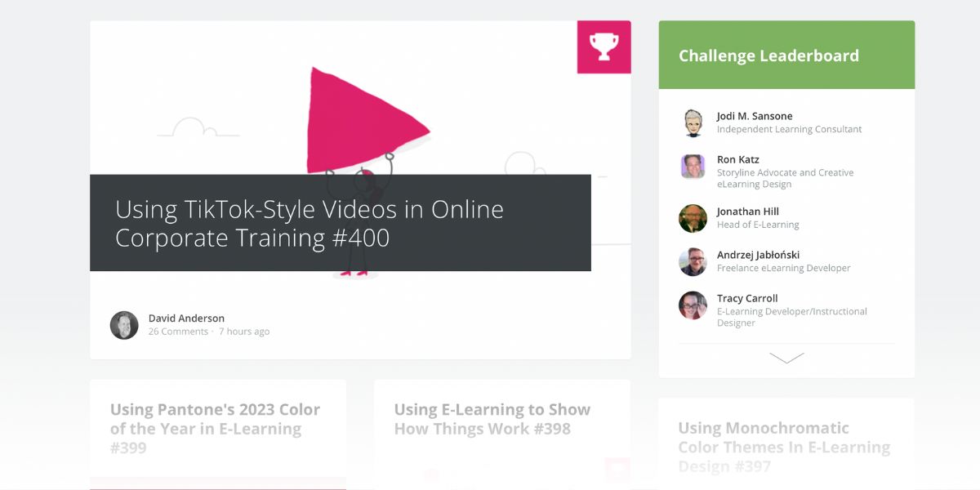Click David Anderson's profile avatar
Viewport: 980px width, 490px height.
click(x=124, y=324)
